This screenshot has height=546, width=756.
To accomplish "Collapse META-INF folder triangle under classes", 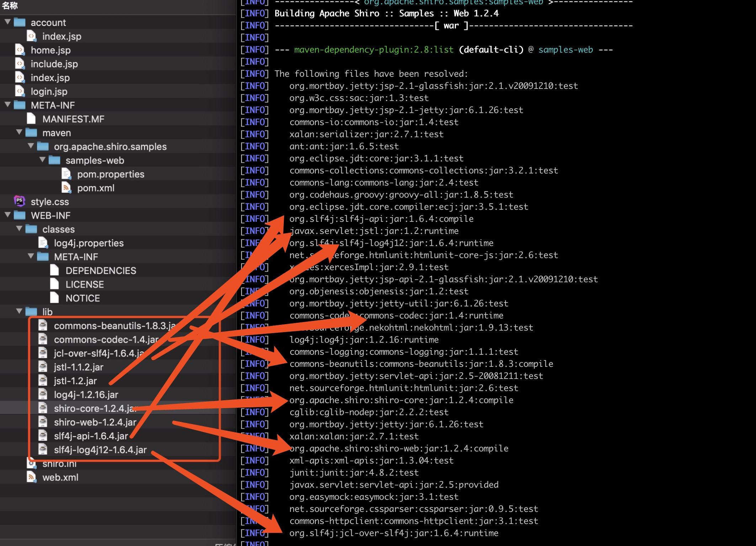I will point(31,256).
